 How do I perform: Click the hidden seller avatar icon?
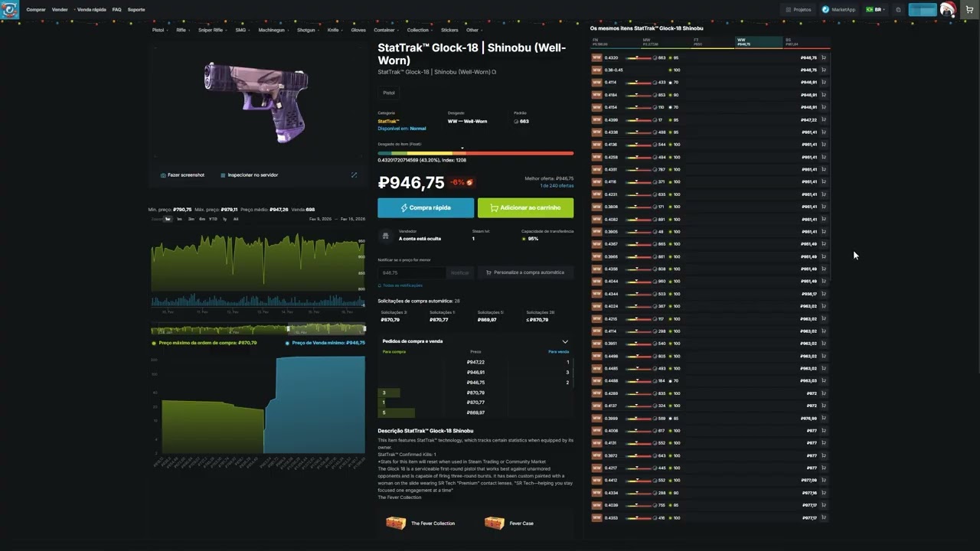(385, 236)
